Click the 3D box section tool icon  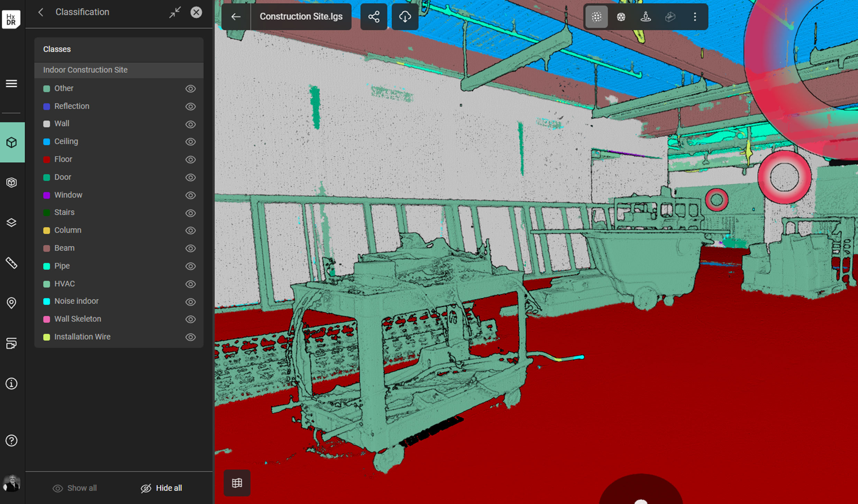[x=670, y=17]
